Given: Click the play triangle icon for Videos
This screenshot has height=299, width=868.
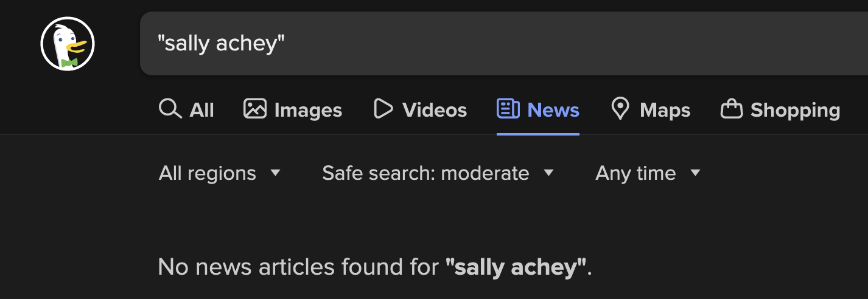Looking at the screenshot, I should (383, 109).
